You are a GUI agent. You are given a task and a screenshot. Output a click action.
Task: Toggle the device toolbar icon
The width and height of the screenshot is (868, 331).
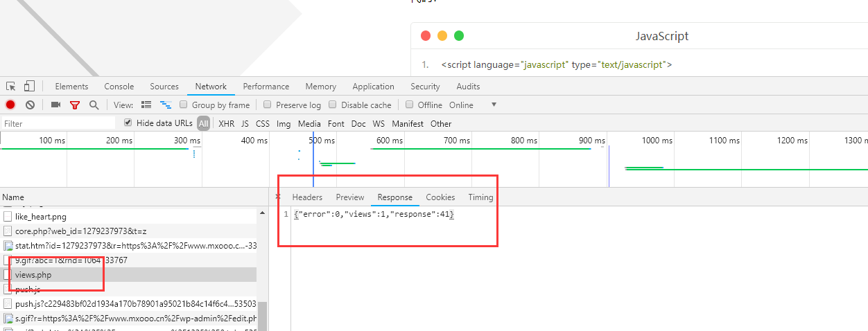(x=29, y=87)
